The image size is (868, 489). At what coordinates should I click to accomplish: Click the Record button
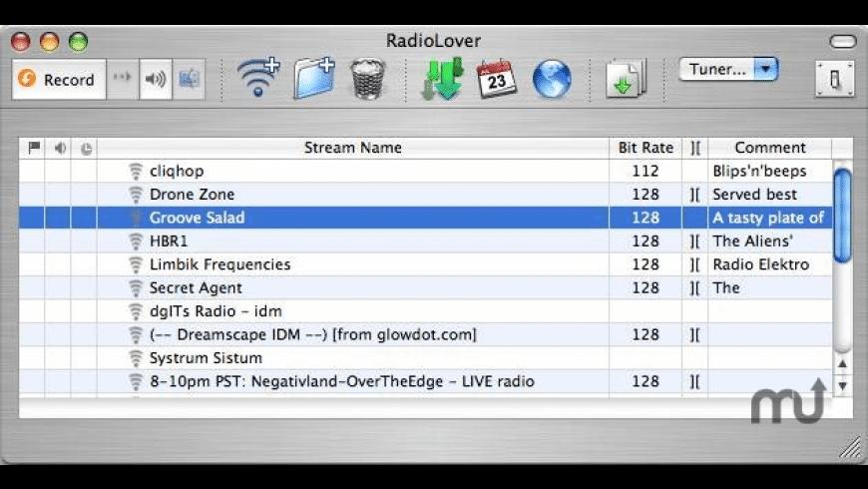coord(59,80)
